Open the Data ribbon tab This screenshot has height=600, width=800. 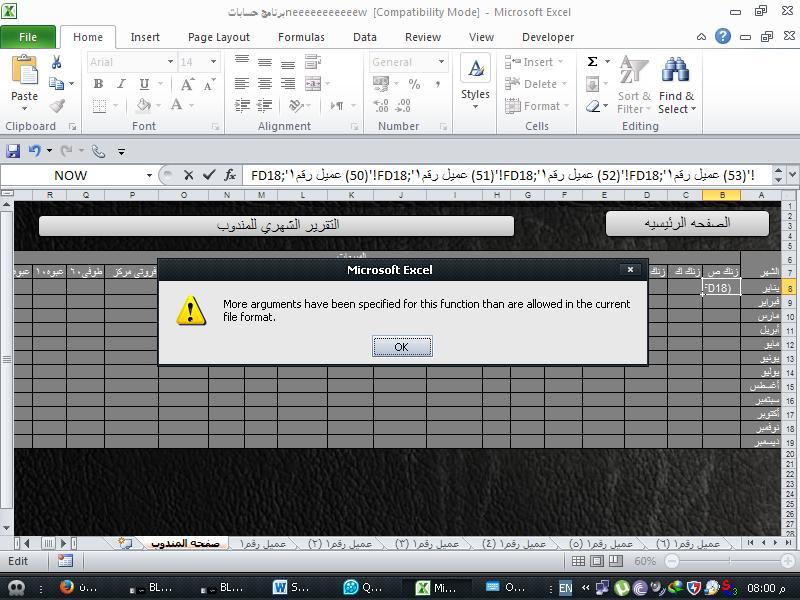[x=365, y=37]
